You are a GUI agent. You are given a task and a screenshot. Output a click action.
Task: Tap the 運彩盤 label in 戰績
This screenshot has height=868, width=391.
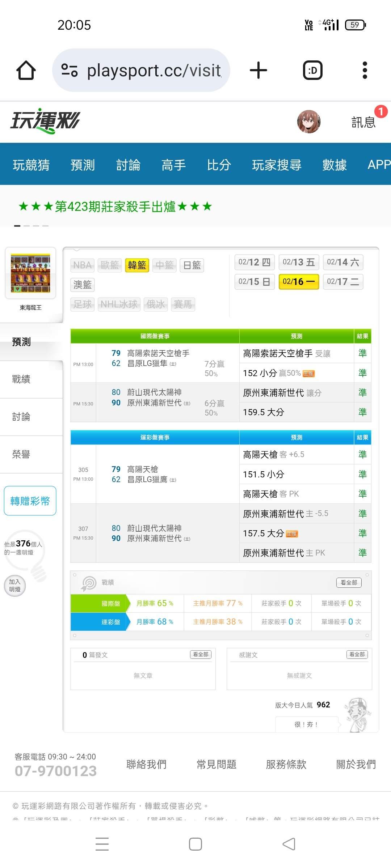110,622
